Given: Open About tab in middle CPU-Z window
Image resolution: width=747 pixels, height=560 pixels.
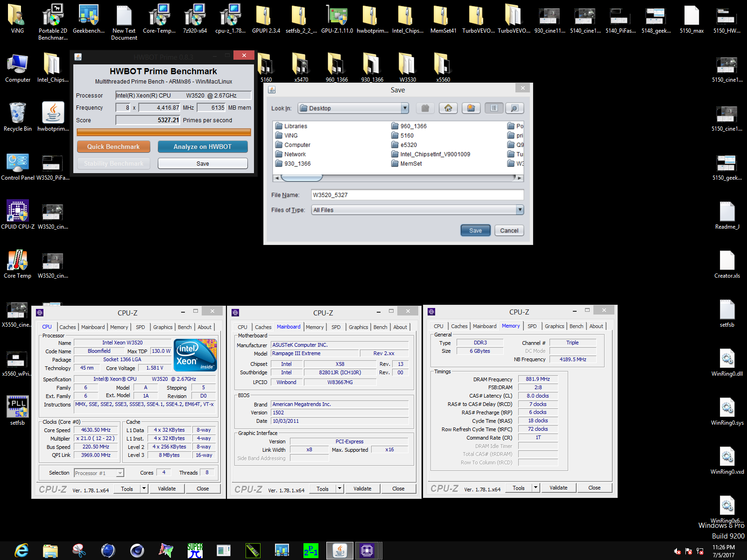Looking at the screenshot, I should tap(400, 327).
